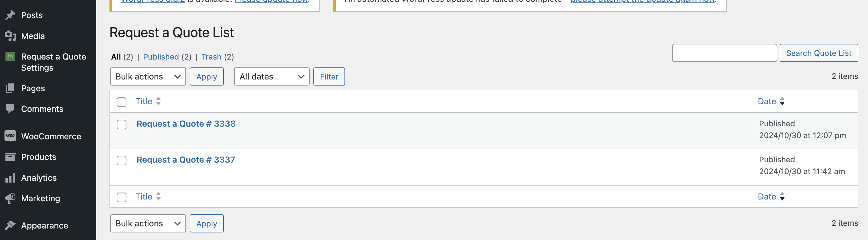This screenshot has height=240, width=868.
Task: Click the Pages icon in sidebar
Action: 11,88
